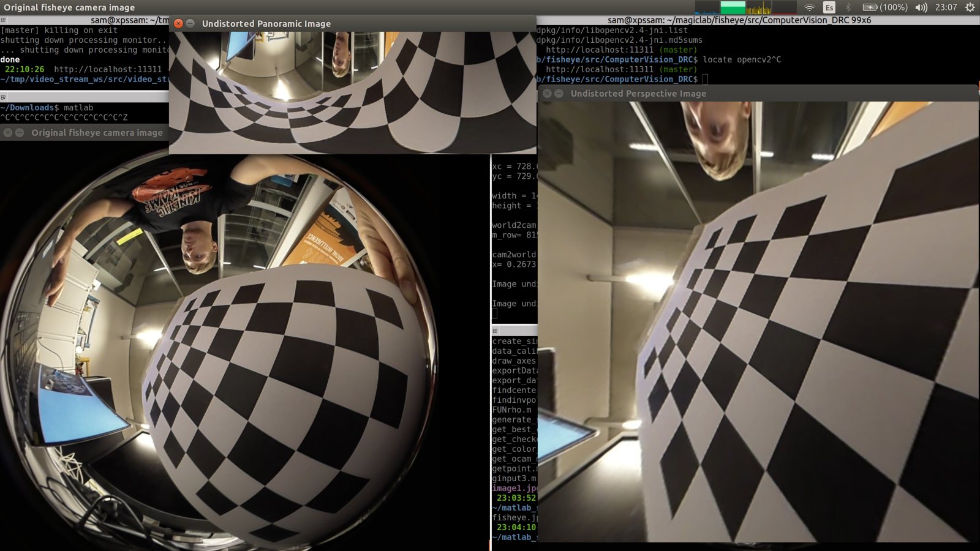
Task: Click the Undistorted Panoramic Image title bar
Action: tap(352, 23)
